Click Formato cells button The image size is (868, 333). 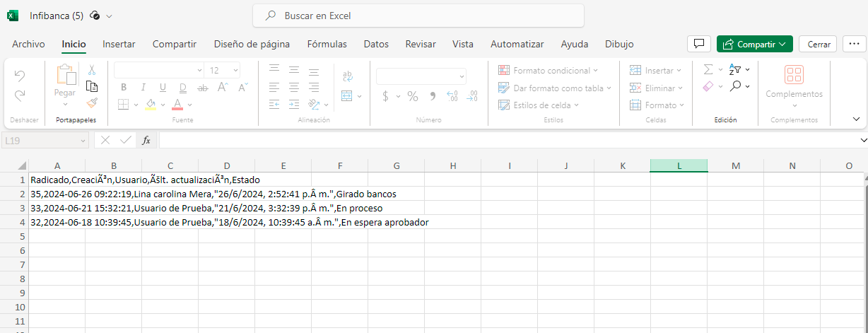point(657,105)
